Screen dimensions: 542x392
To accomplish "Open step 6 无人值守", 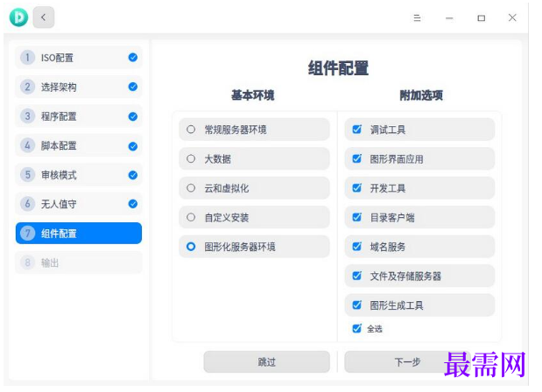I will [x=79, y=204].
